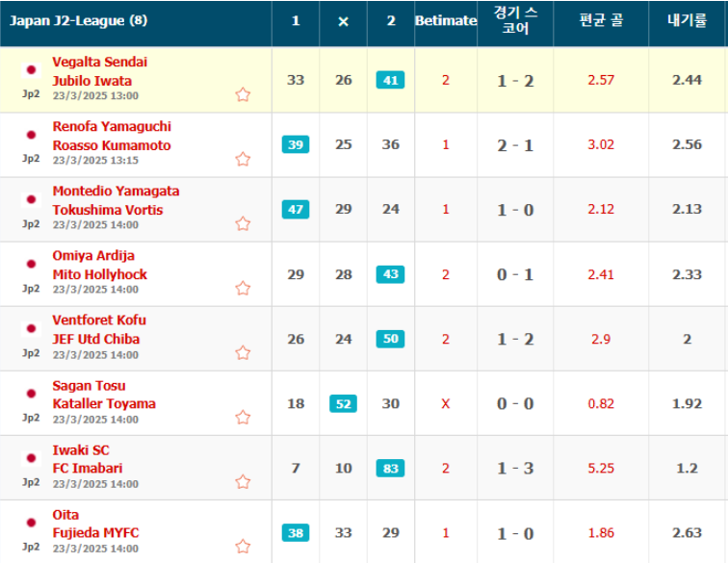Open Renofa Yamaguchi team link
Screen dimensions: 728x563
coord(112,126)
